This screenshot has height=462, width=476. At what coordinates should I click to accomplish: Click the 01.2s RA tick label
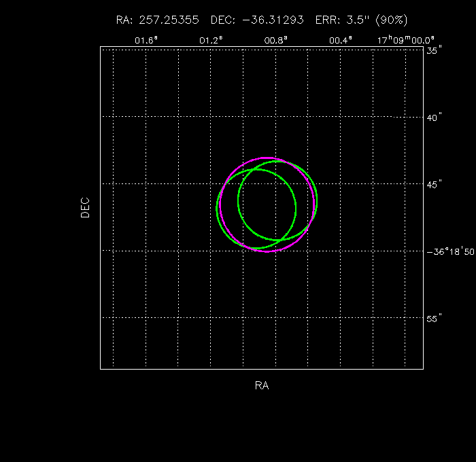(x=211, y=40)
